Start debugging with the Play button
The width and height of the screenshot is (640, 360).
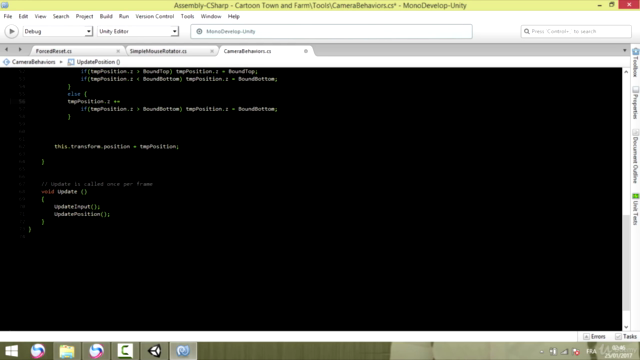tap(11, 31)
